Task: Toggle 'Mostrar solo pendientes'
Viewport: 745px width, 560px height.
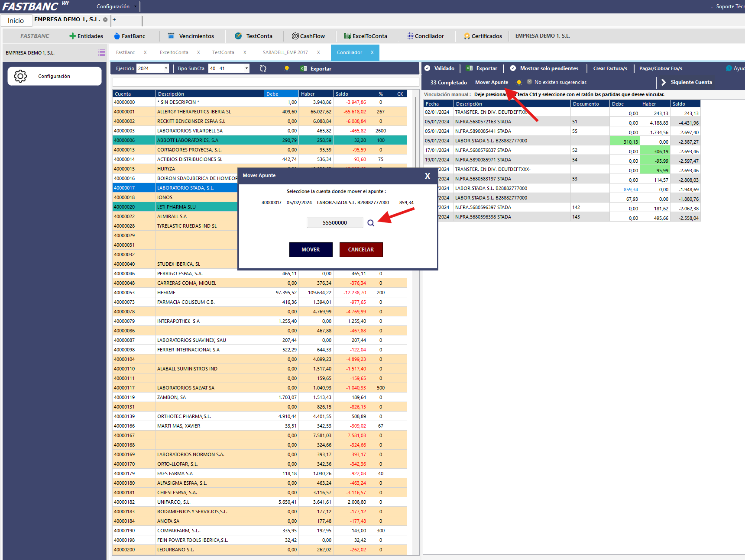Action: [x=513, y=68]
